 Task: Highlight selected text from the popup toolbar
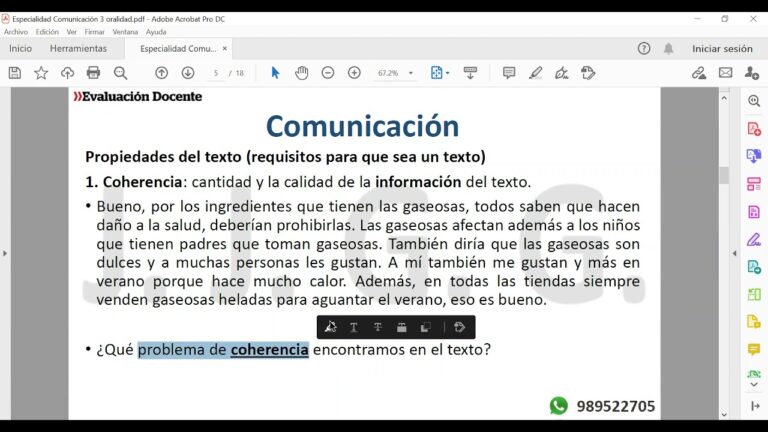tap(331, 327)
